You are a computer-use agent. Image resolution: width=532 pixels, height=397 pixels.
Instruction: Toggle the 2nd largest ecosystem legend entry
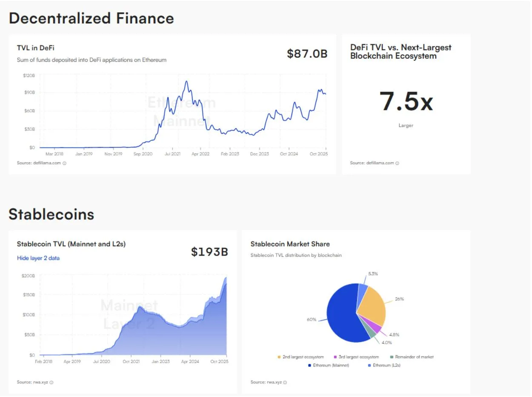[303, 357]
